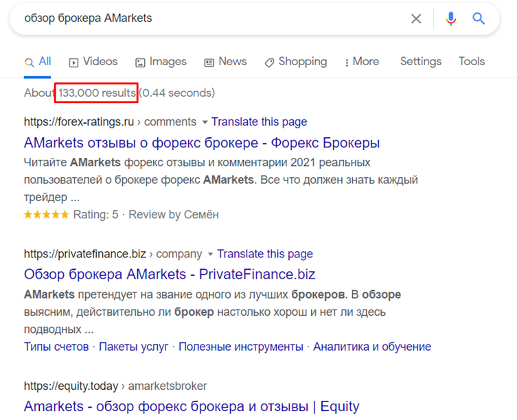The image size is (517, 420).
Task: Follow the Аналитика и обучение sitelink
Action: 372,347
